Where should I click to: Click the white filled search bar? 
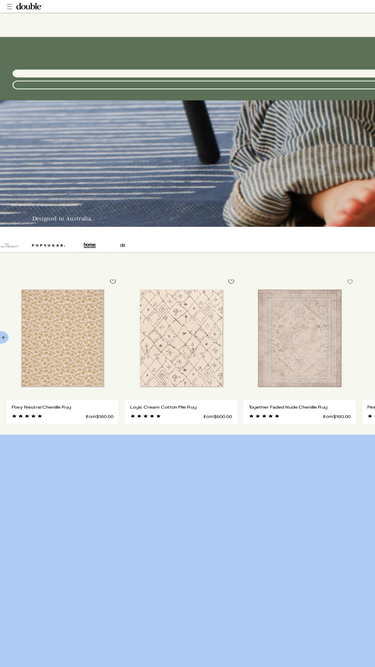click(194, 74)
